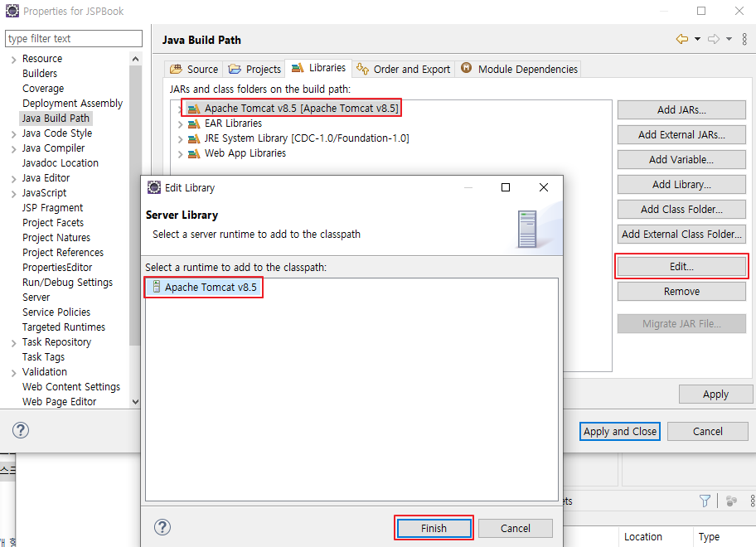756x547 pixels.
Task: Expand the Web App Libraries node
Action: [x=181, y=154]
